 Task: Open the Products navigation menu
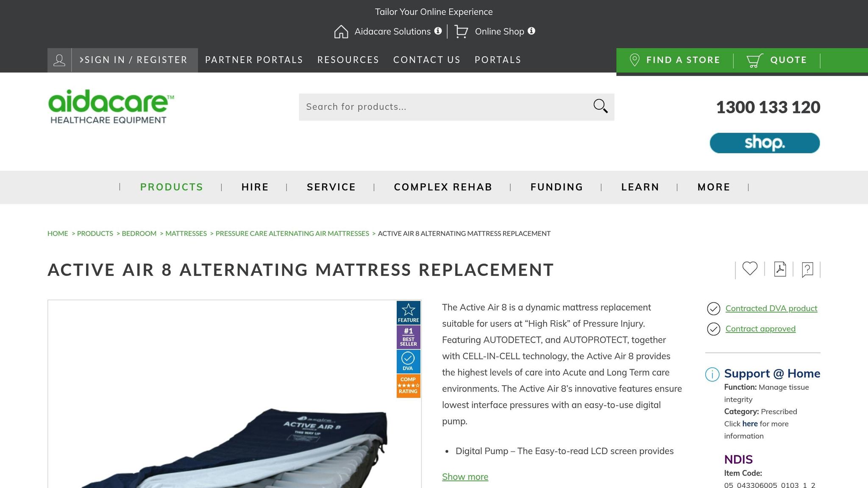[172, 187]
